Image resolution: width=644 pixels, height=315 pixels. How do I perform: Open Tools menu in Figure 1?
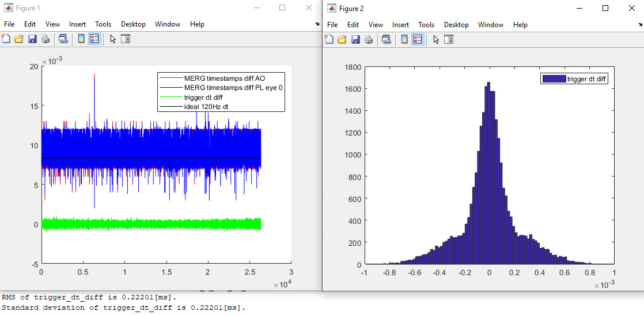point(103,24)
